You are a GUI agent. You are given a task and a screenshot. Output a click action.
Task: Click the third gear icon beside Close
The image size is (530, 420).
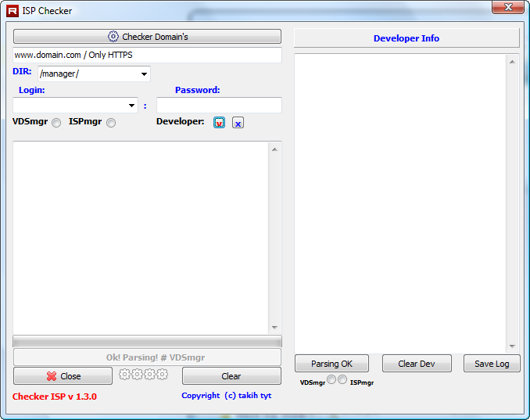[x=149, y=375]
